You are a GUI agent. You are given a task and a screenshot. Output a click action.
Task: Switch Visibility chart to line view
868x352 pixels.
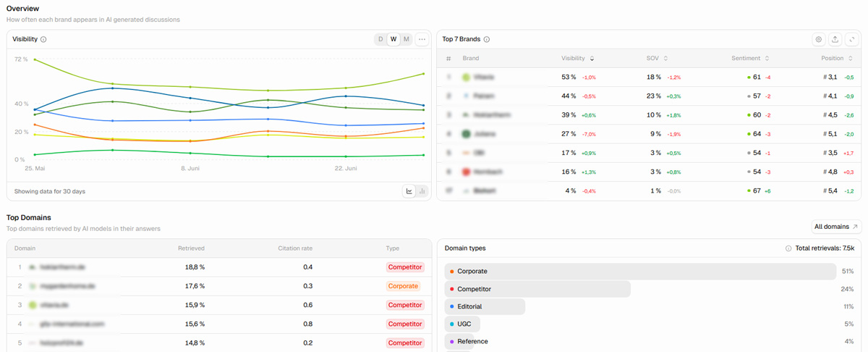[409, 191]
